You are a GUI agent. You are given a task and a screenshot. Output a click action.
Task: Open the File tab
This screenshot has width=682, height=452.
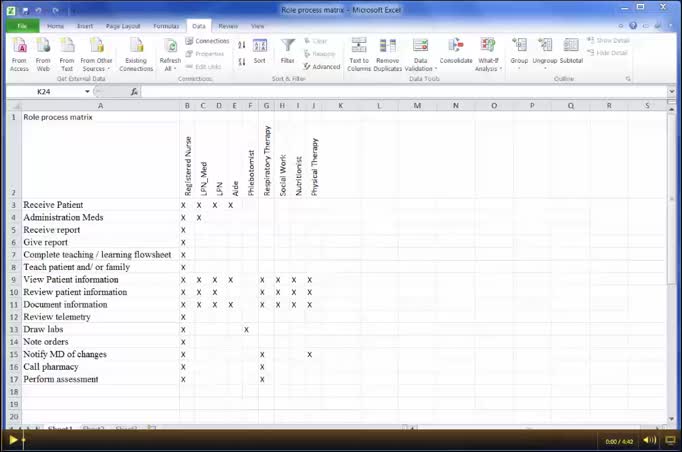[x=23, y=26]
